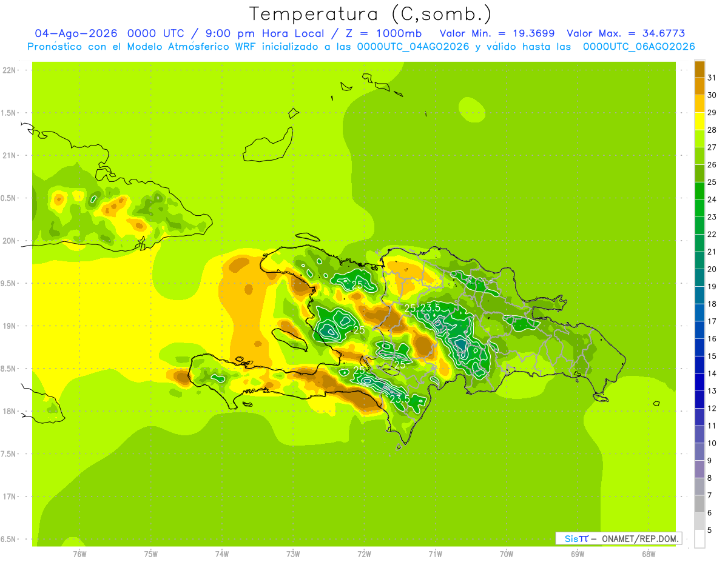Click the legend value label 15
The width and height of the screenshot is (728, 562).
click(x=712, y=356)
